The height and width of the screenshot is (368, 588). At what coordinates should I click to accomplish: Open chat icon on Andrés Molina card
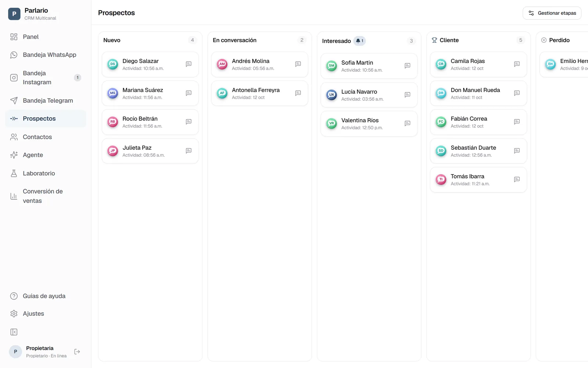coord(298,64)
